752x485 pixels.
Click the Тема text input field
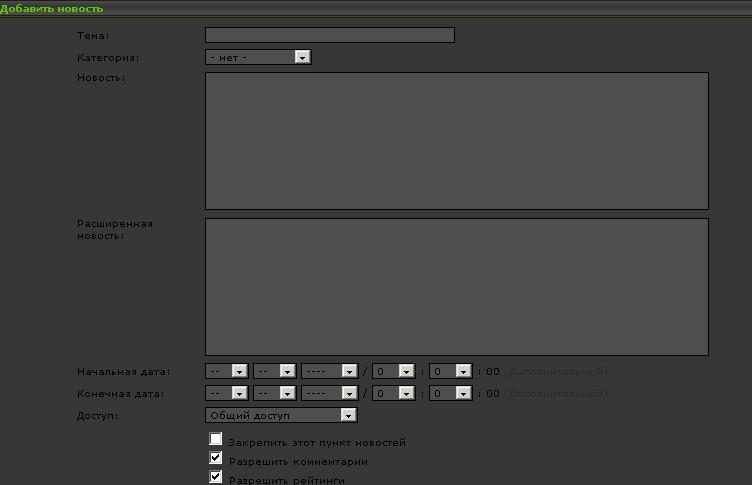[329, 35]
